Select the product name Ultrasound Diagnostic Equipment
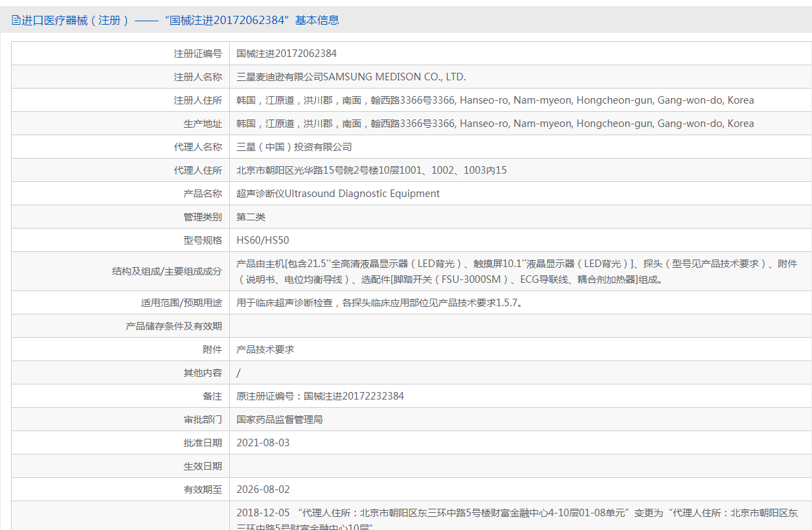812x530 pixels. pyautogui.click(x=338, y=194)
